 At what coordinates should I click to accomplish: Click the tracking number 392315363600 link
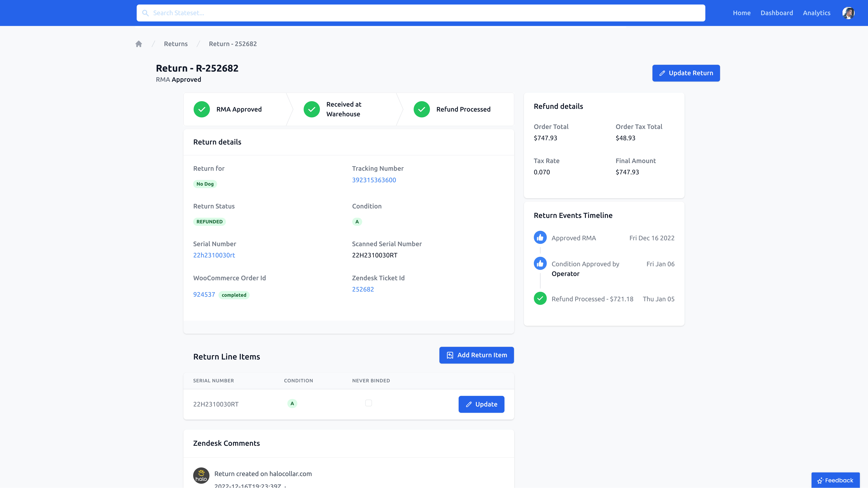coord(374,179)
